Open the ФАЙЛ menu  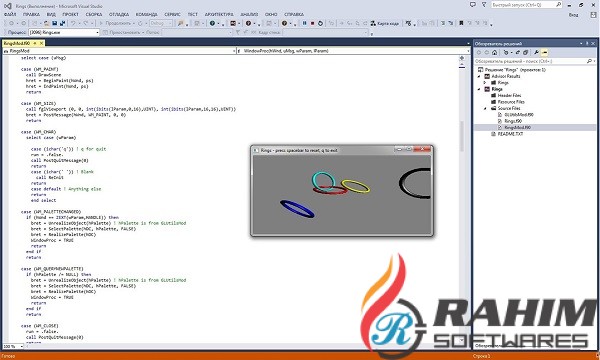click(x=10, y=15)
